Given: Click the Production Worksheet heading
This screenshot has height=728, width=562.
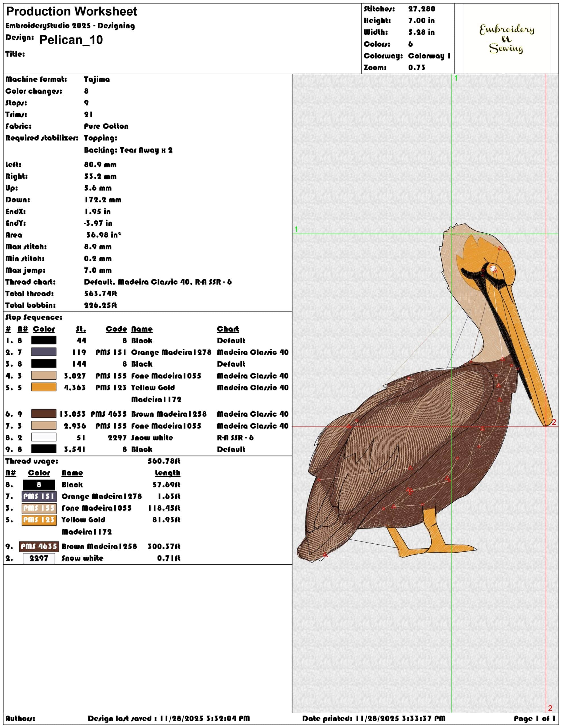Looking at the screenshot, I should [71, 12].
